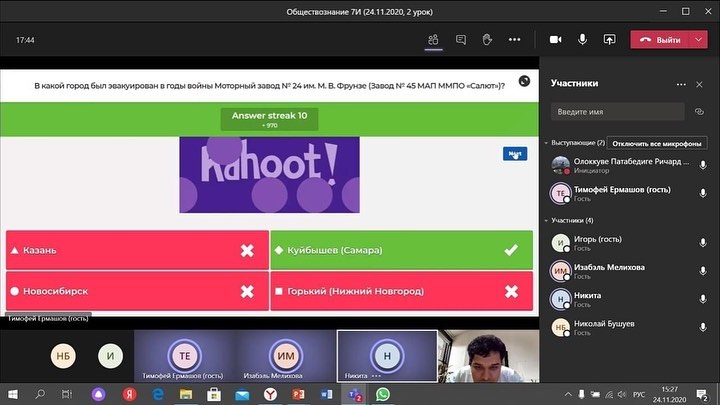
Task: Open notification center icon
Action: 702,394
